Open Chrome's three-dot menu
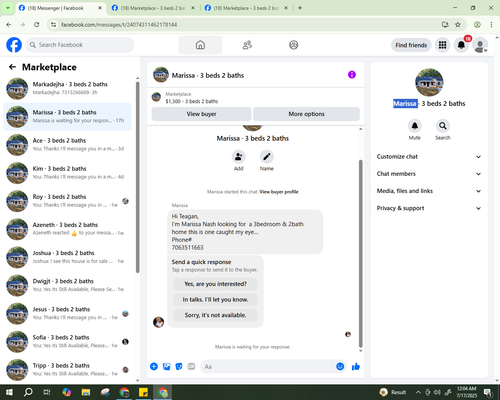Image resolution: width=500 pixels, height=400 pixels. tap(491, 25)
